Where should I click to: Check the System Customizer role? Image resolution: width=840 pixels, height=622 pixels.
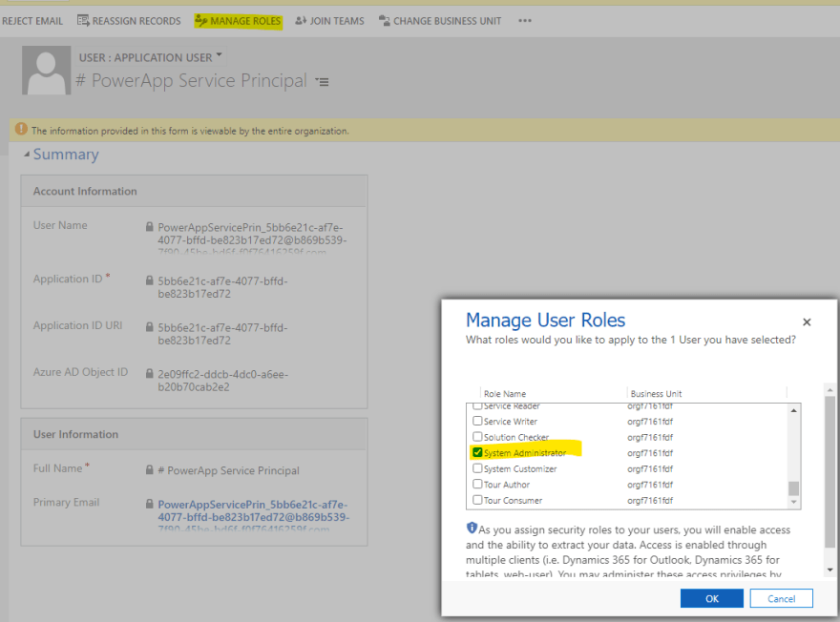[x=477, y=467]
